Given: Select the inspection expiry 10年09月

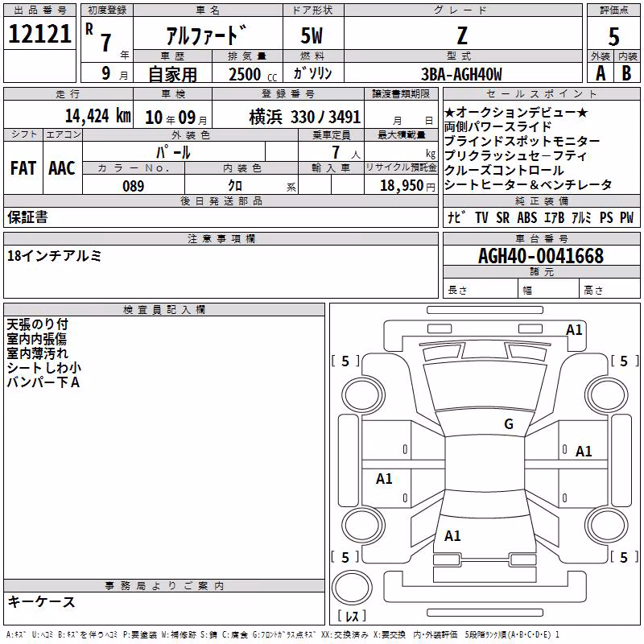Looking at the screenshot, I should tap(176, 118).
